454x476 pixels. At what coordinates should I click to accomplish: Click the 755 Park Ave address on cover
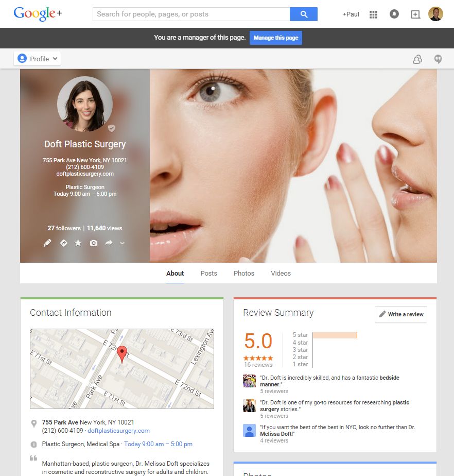pos(84,160)
